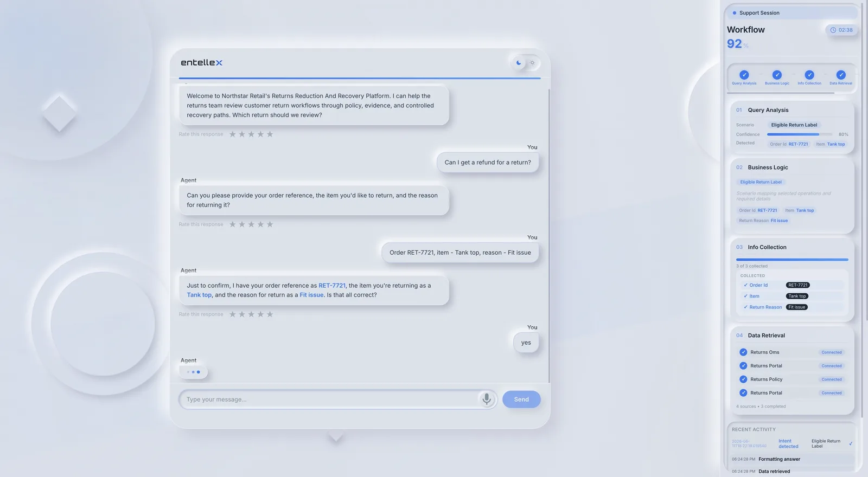
Task: Click the Returns Oms check icon
Action: (x=743, y=352)
